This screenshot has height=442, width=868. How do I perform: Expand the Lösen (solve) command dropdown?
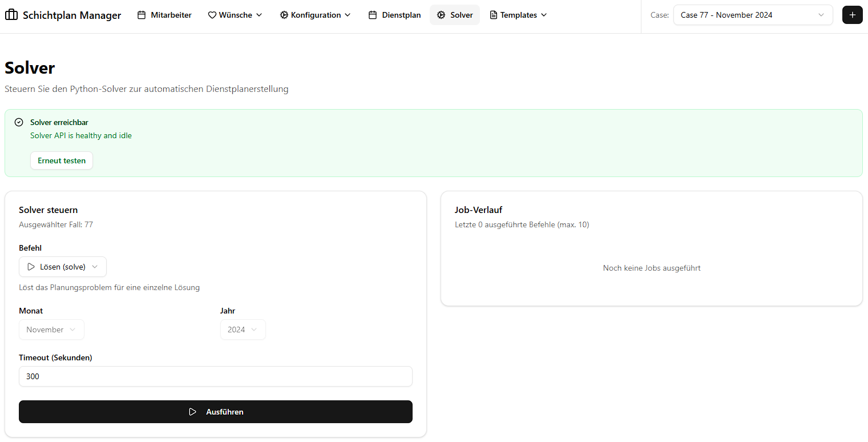(63, 267)
